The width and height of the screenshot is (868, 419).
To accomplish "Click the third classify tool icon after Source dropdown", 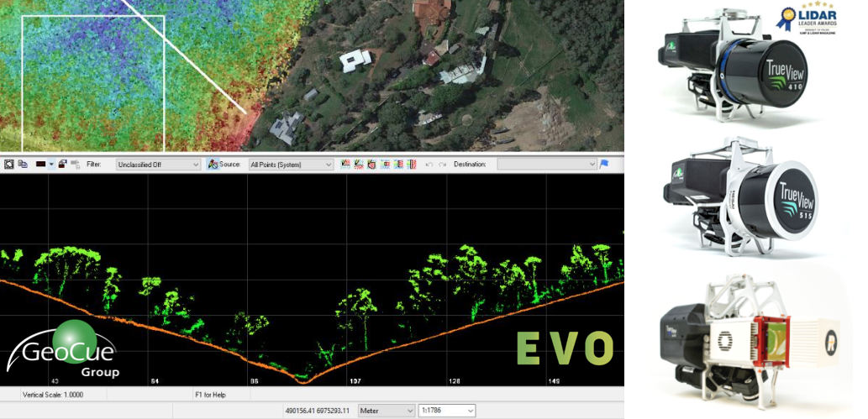I will 372,165.
